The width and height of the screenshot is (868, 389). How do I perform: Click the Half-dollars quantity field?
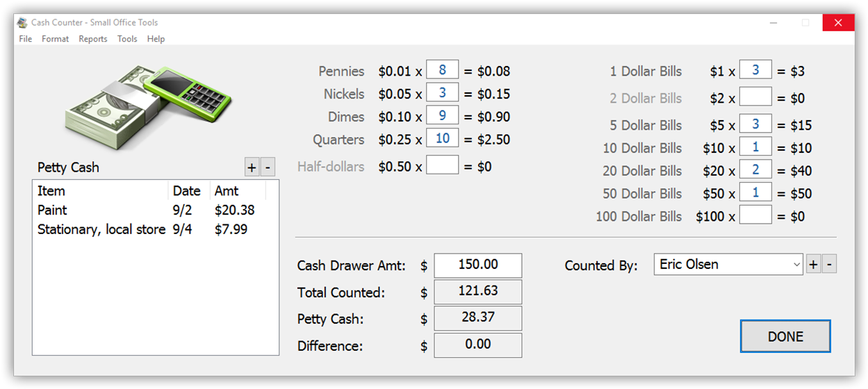(x=442, y=165)
